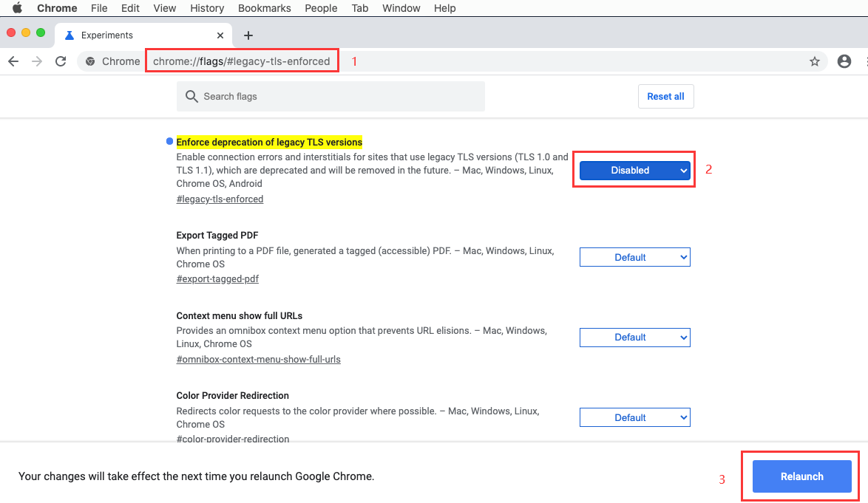The image size is (868, 503).
Task: Follow the #legacy-tls-enforced link
Action: pyautogui.click(x=220, y=199)
